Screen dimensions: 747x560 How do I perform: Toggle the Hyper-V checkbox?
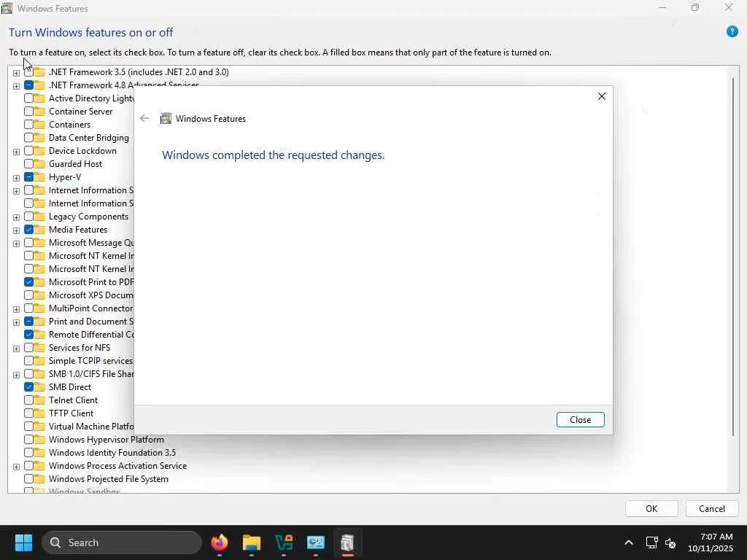point(28,177)
